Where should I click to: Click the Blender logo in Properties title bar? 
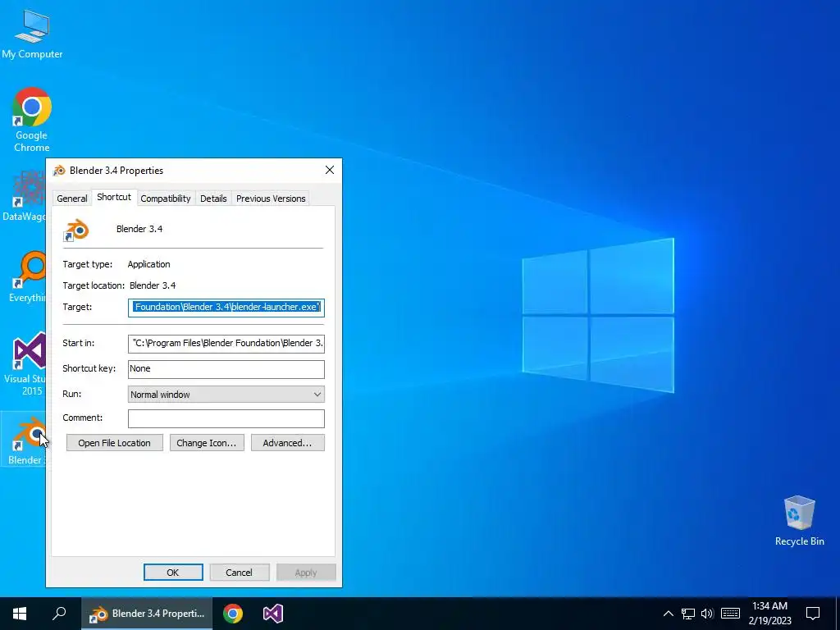click(59, 171)
